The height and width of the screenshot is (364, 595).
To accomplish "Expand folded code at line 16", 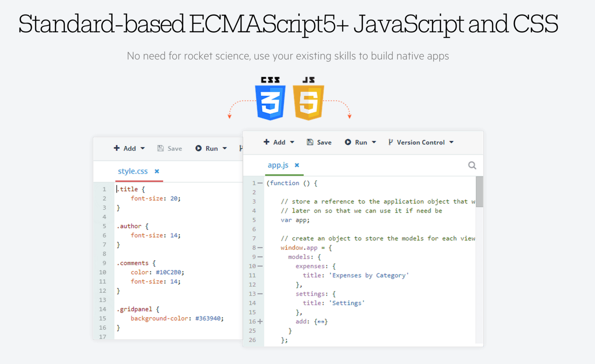I will tap(260, 322).
